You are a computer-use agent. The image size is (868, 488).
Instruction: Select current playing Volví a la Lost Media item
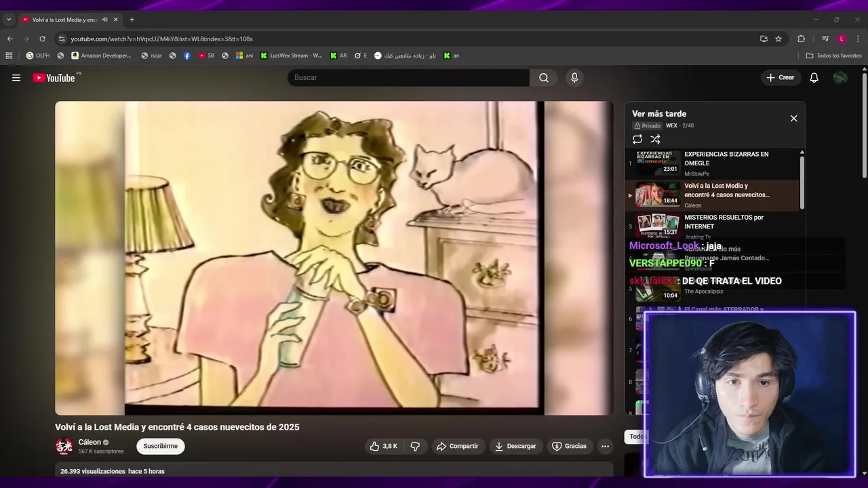click(x=712, y=195)
